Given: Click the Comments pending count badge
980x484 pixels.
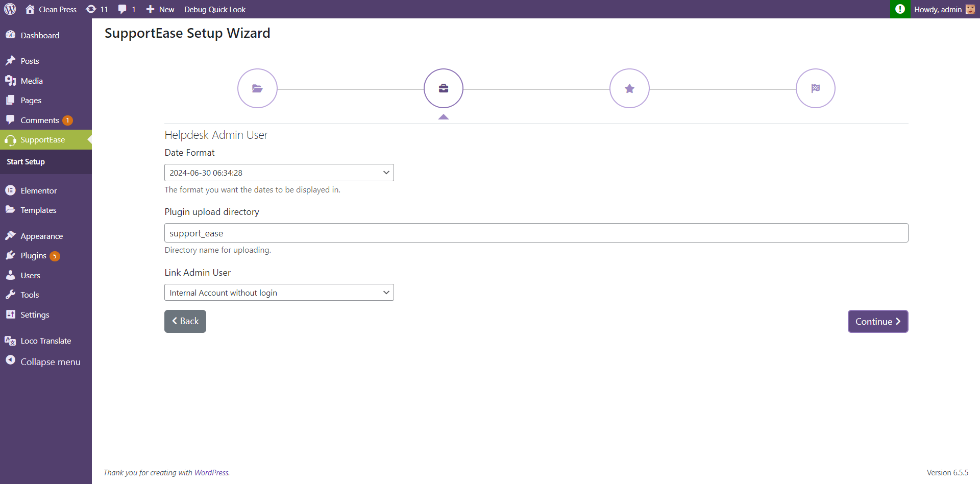Looking at the screenshot, I should click(67, 120).
